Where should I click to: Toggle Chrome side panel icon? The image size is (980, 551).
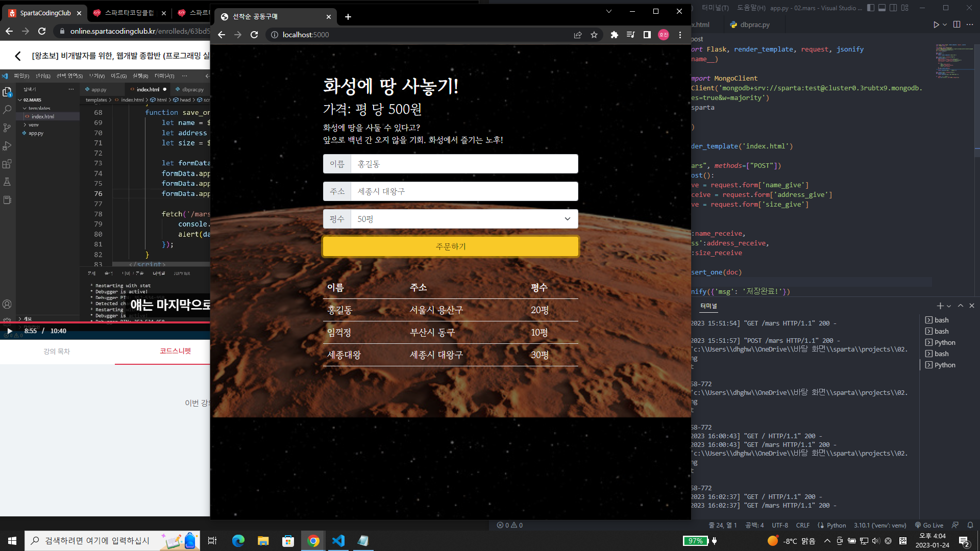647,35
